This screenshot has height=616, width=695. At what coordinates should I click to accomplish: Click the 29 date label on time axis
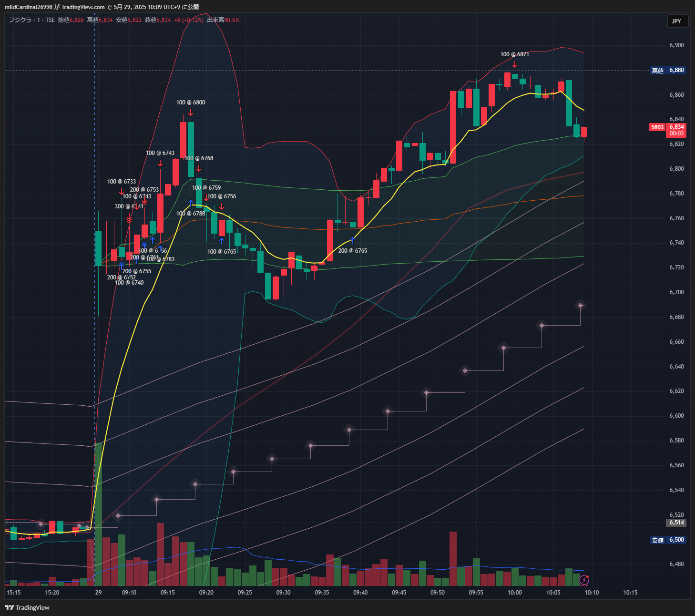(98, 593)
